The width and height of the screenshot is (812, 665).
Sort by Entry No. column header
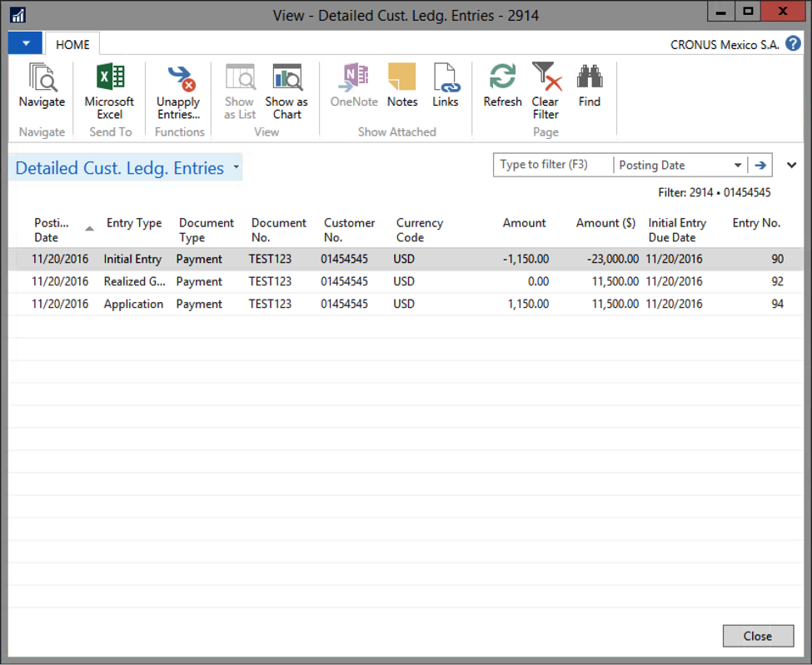pyautogui.click(x=756, y=223)
